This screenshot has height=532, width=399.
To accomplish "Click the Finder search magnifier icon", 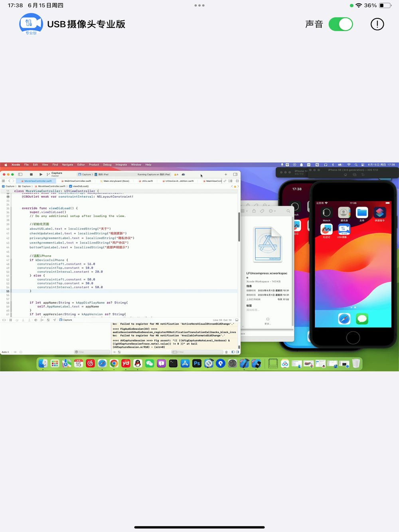I will pos(288,211).
